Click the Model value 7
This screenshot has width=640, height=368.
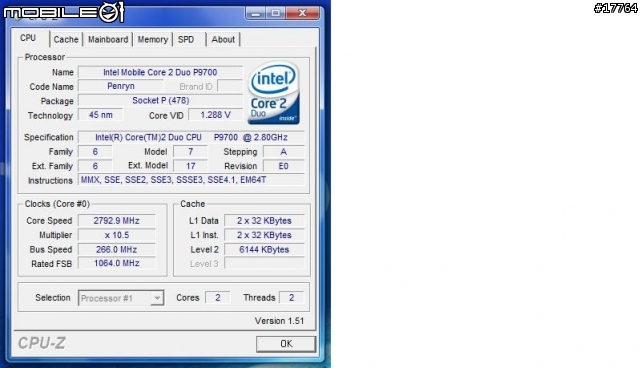tap(190, 152)
